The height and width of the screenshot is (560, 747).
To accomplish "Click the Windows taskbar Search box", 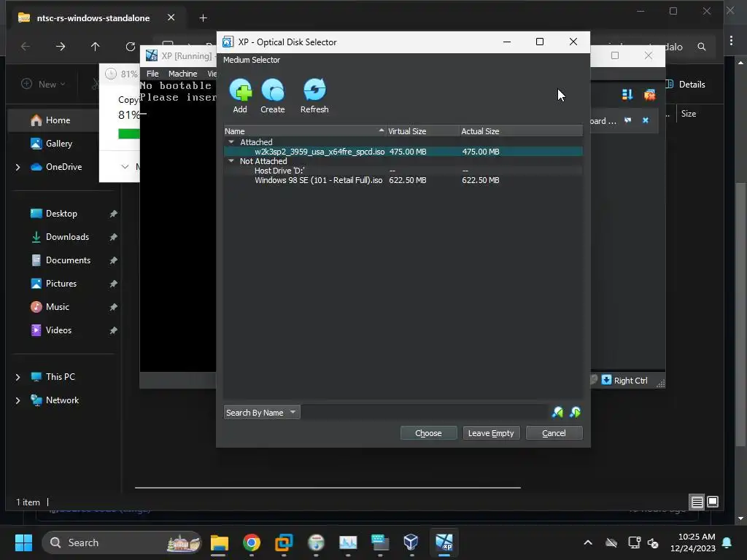I will coord(122,542).
